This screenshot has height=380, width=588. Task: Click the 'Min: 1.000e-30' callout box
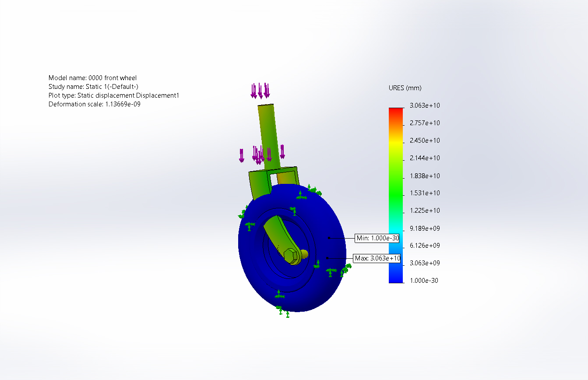click(377, 238)
